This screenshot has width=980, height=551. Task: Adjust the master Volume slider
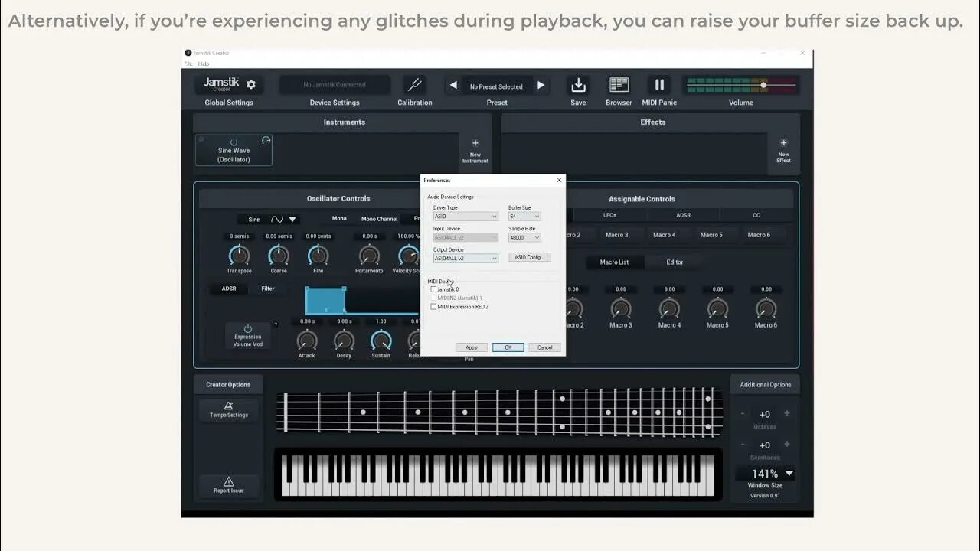(x=740, y=85)
